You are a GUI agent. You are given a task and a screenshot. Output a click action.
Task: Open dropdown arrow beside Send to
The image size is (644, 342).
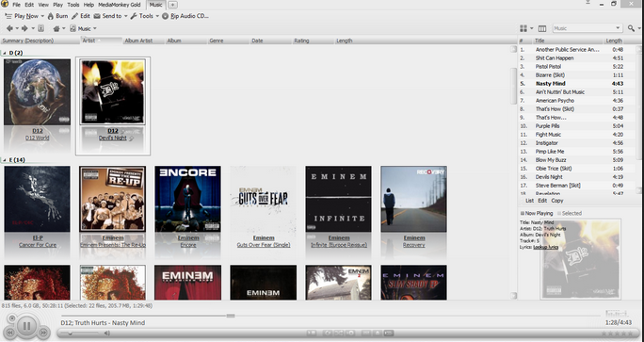point(125,16)
